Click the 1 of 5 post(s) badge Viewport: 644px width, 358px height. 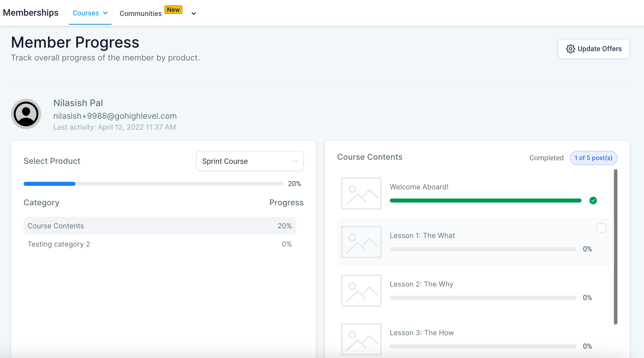click(x=593, y=158)
